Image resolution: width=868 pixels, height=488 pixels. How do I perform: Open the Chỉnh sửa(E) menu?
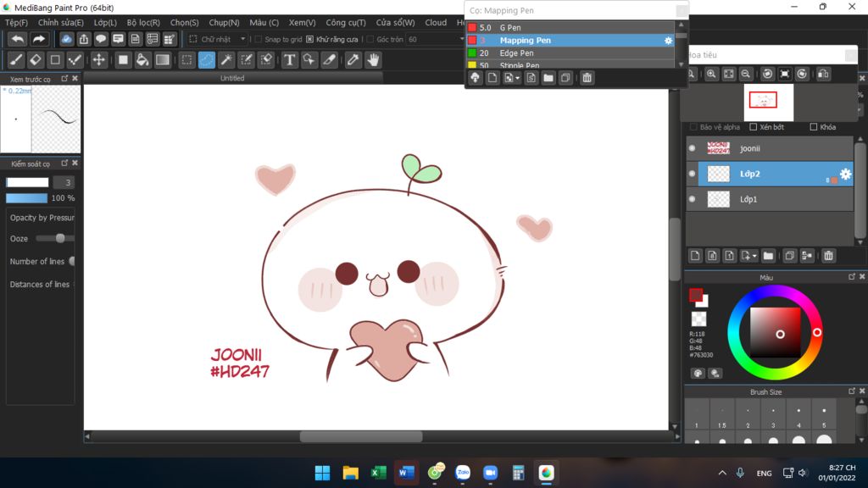[x=61, y=23]
